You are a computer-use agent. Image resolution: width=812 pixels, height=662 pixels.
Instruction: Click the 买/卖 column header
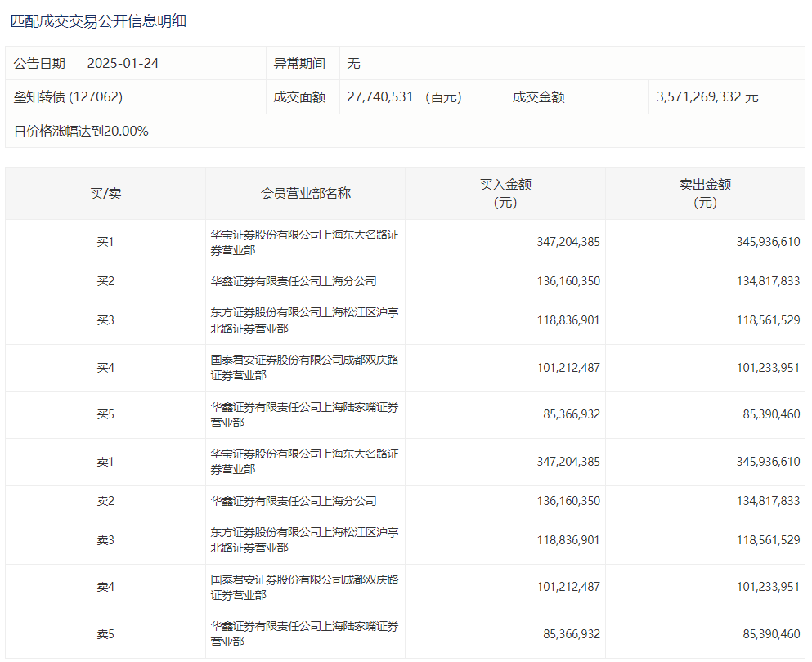105,194
